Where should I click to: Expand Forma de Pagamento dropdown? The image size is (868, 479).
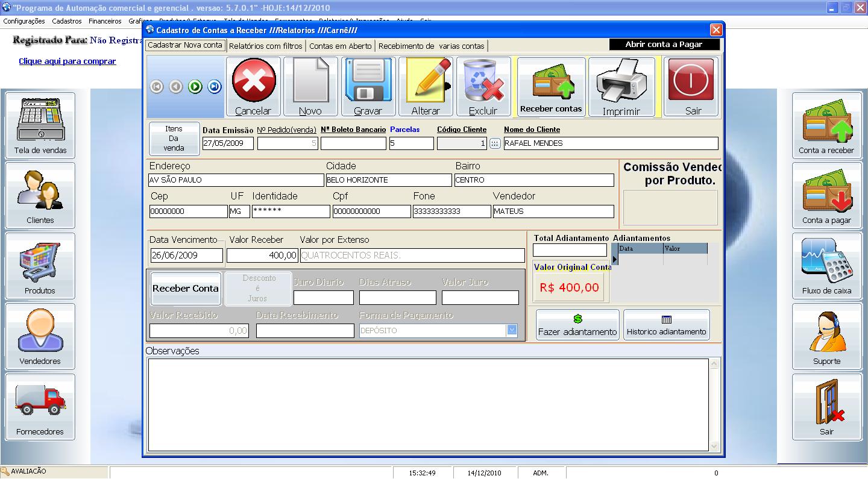pos(512,330)
